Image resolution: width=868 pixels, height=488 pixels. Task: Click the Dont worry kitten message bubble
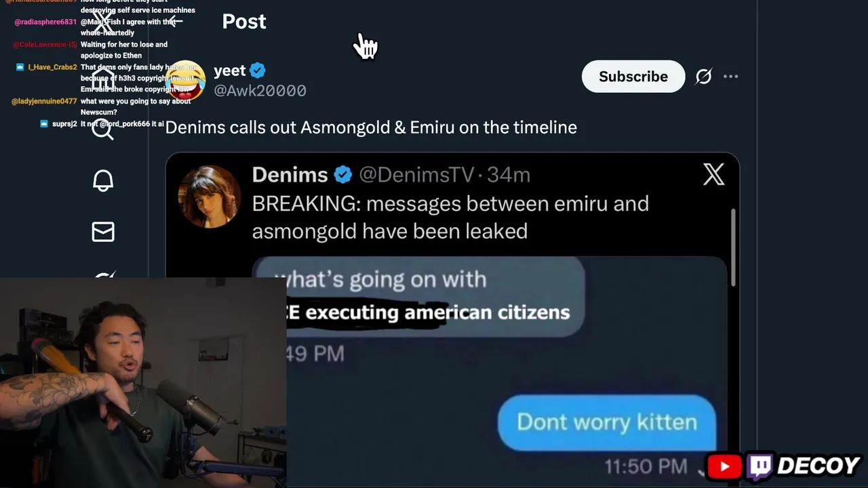tap(606, 422)
